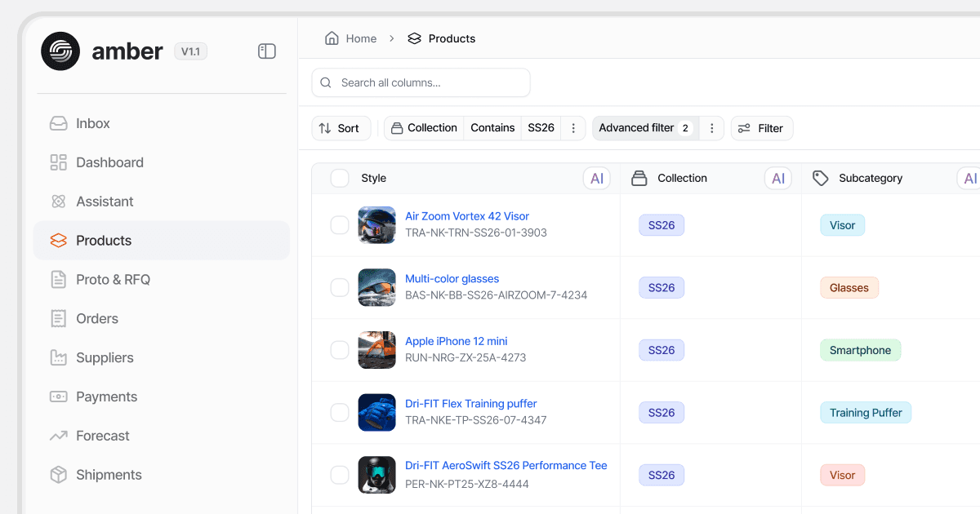Click the Sort button
The width and height of the screenshot is (980, 514).
(341, 128)
